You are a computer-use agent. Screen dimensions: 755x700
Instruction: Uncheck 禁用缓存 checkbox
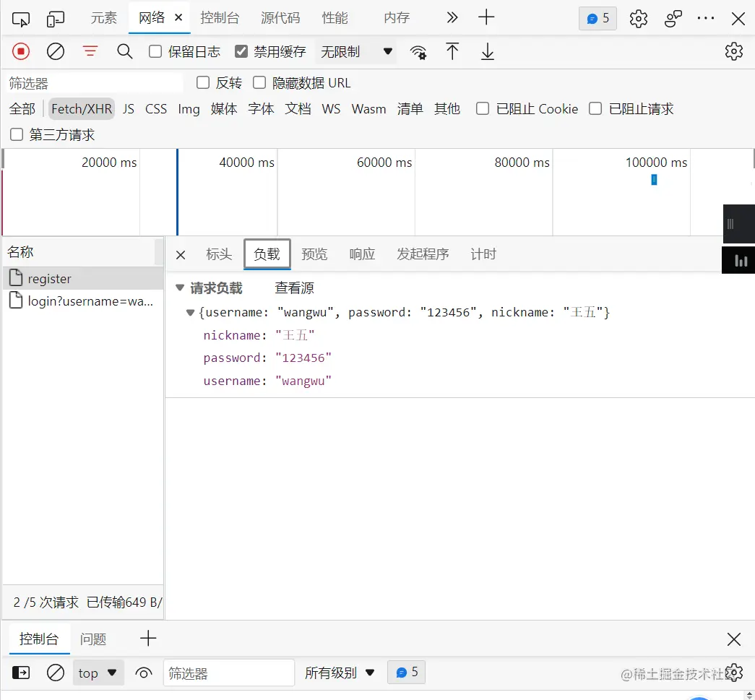coord(241,51)
